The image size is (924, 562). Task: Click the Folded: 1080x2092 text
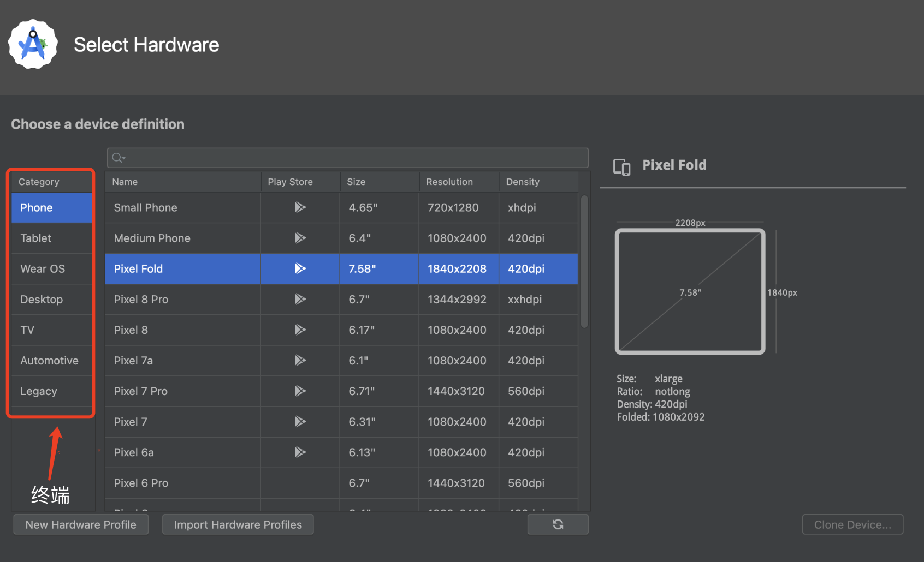(660, 417)
